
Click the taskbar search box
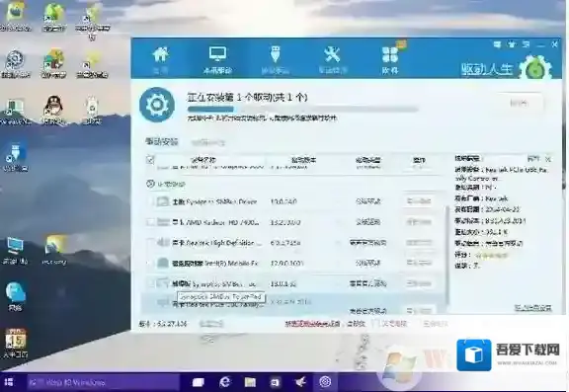tap(103, 382)
